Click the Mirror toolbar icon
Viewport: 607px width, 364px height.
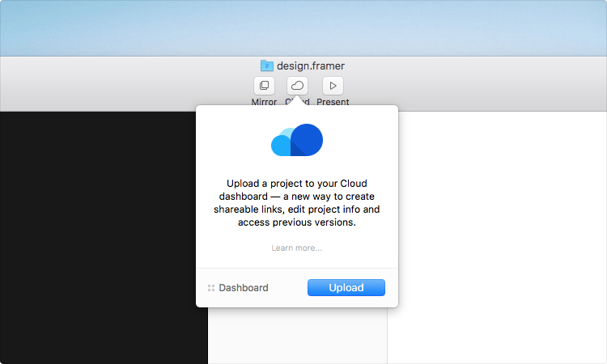[x=264, y=86]
